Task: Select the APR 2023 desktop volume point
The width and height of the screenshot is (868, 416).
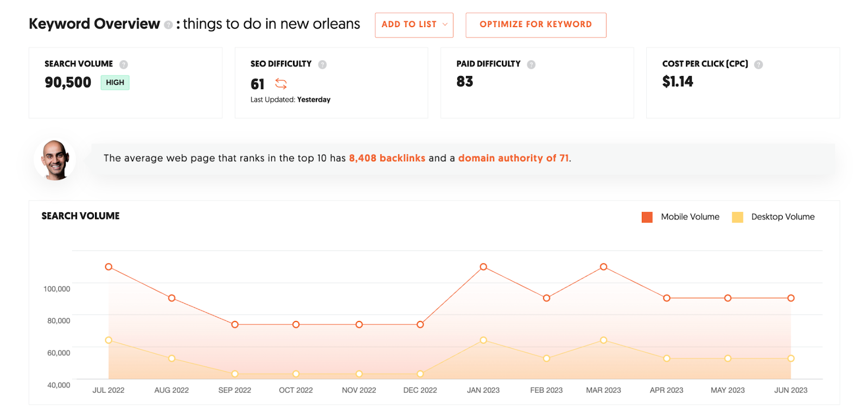Action: tap(667, 358)
